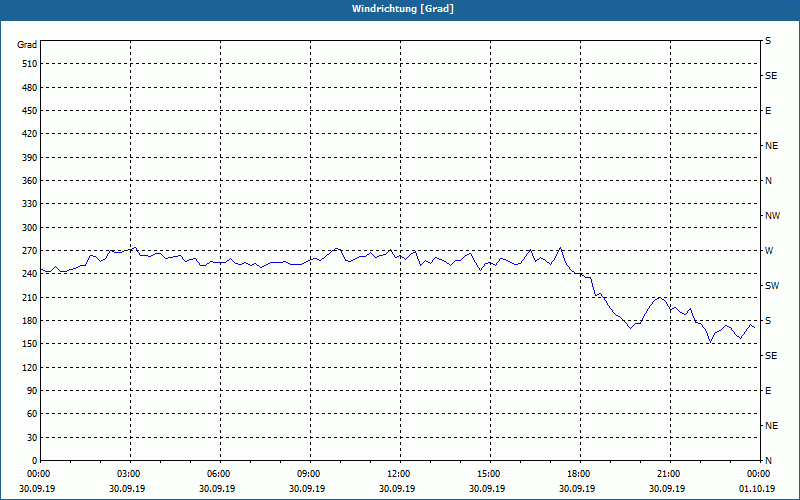Click the 00:00 label above first 30.09.19
Viewport: 800px width, 500px height.
[38, 474]
